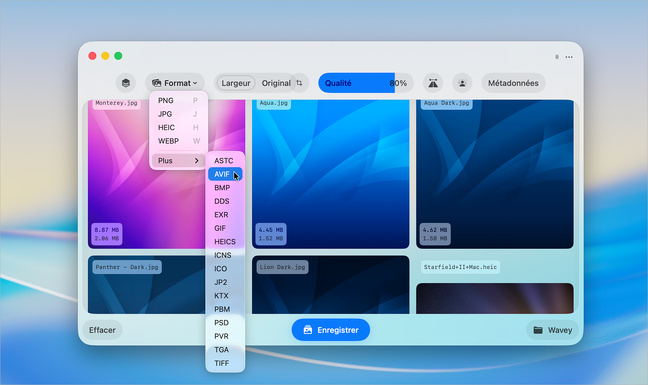Close the window with red button
This screenshot has width=648, height=385.
click(x=93, y=56)
